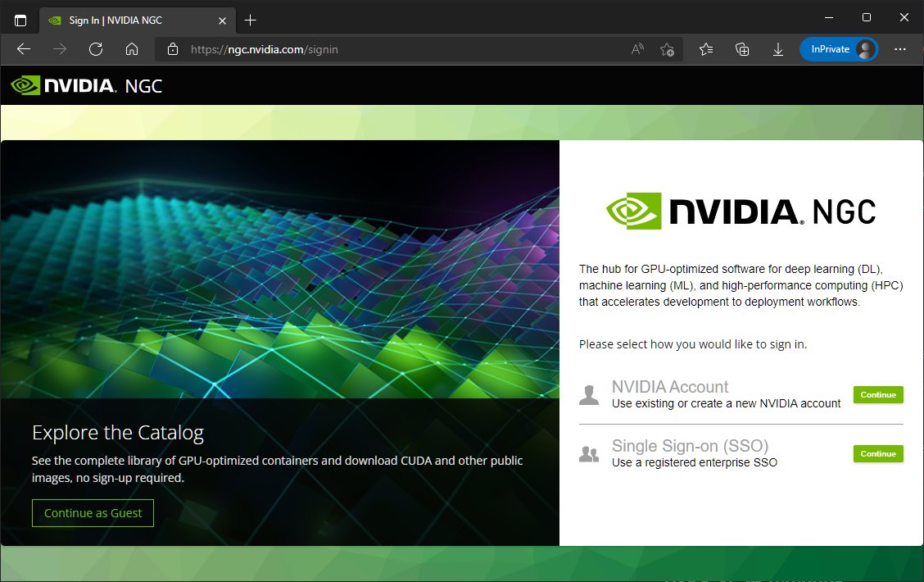924x582 pixels.
Task: Open the Favorites list icon
Action: pyautogui.click(x=706, y=49)
